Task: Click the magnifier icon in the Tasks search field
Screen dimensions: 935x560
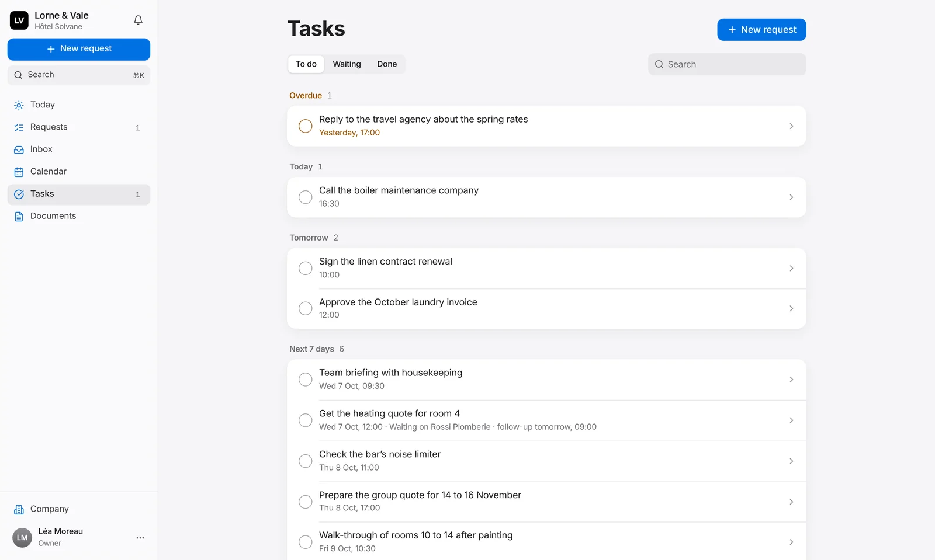Action: pos(659,64)
